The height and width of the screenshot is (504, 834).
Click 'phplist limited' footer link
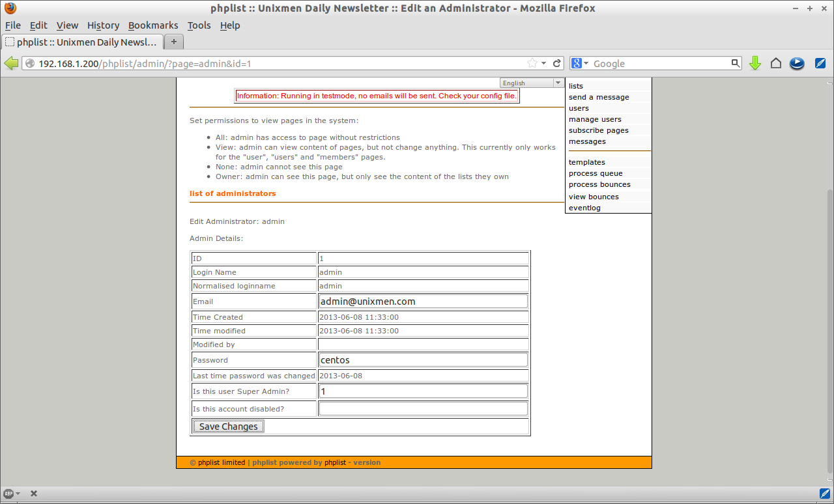point(221,462)
